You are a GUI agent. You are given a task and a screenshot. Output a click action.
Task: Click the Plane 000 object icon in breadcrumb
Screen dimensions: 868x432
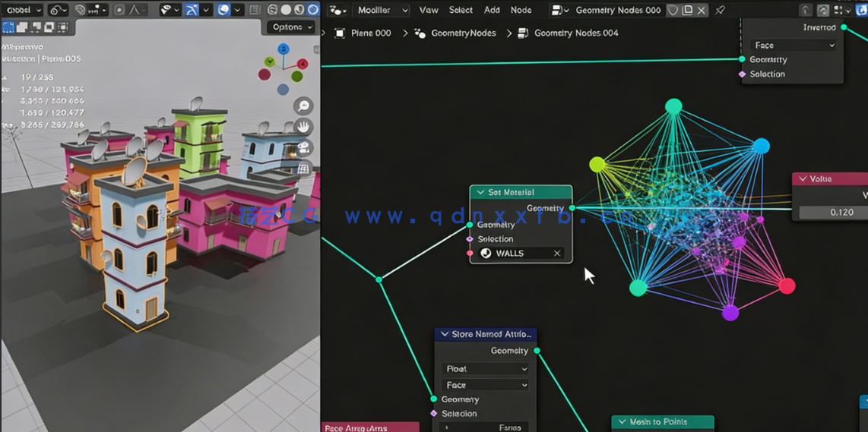click(x=340, y=33)
